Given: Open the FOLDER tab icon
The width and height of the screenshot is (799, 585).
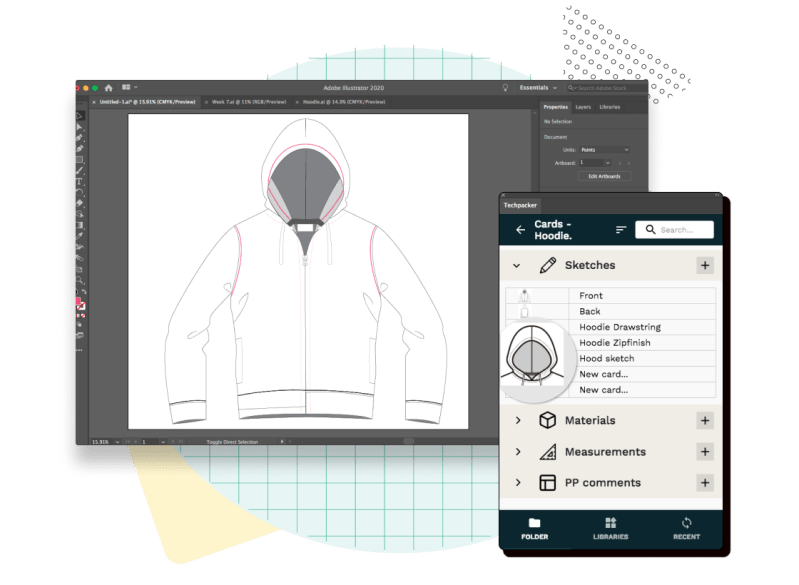Looking at the screenshot, I should pos(535,523).
